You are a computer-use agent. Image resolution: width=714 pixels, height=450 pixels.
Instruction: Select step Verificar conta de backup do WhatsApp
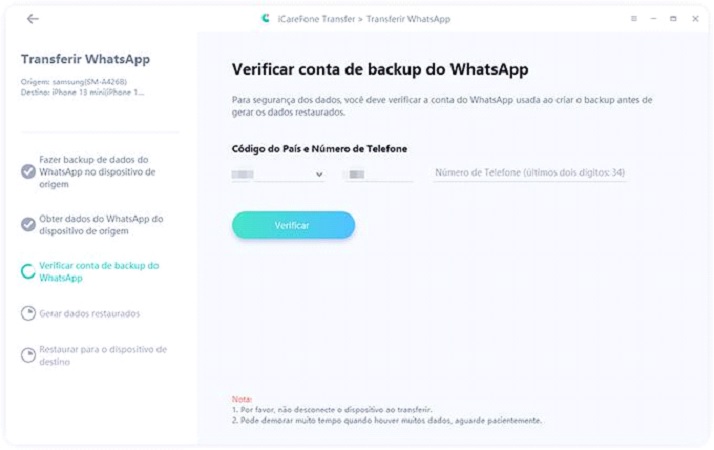(x=99, y=271)
